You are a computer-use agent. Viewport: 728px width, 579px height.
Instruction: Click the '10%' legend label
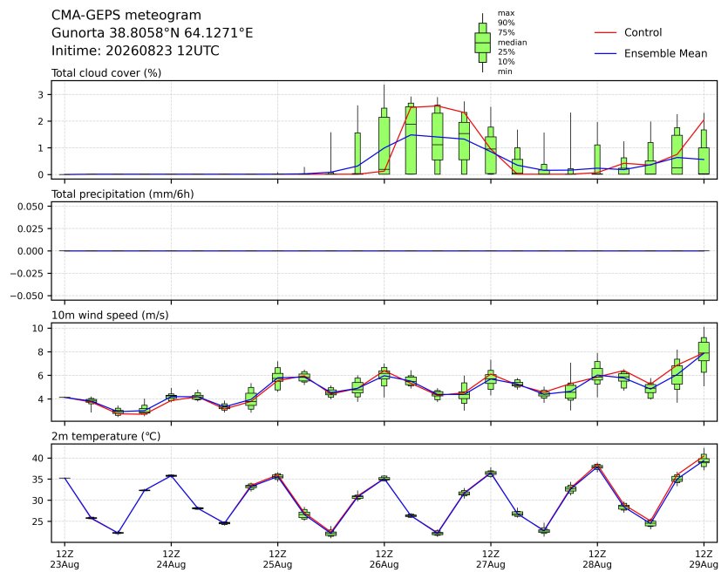506,62
